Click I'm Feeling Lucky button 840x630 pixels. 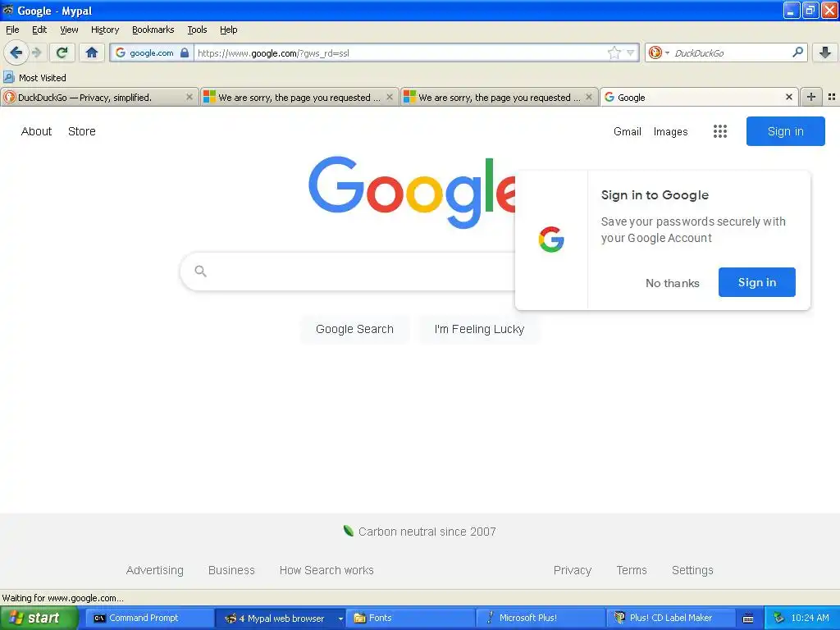coord(479,329)
